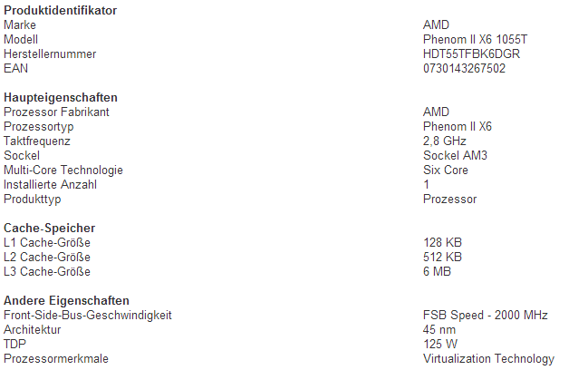This screenshot has height=370, width=588.
Task: Click the Herstellernummer value HDT55TFBK6DGR
Action: [x=471, y=54]
